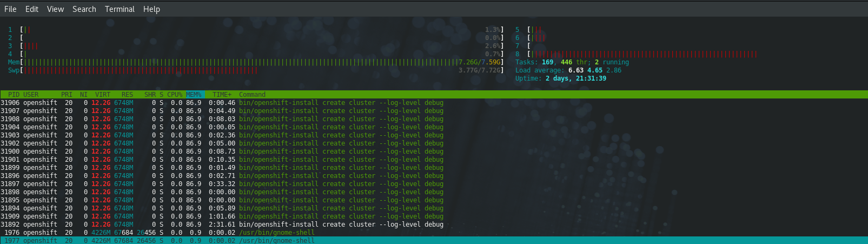Sort by the VIRT column header
Screen dimensions: 868x244
point(103,95)
